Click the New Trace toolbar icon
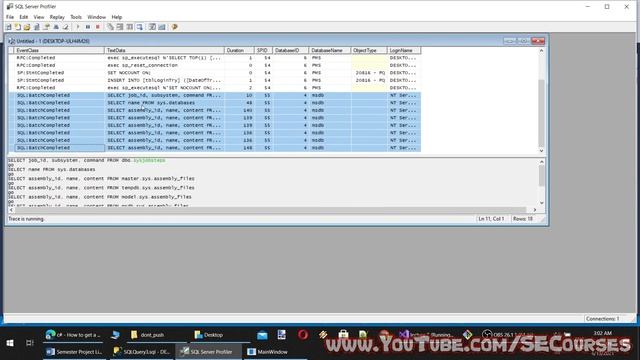 click(9, 27)
